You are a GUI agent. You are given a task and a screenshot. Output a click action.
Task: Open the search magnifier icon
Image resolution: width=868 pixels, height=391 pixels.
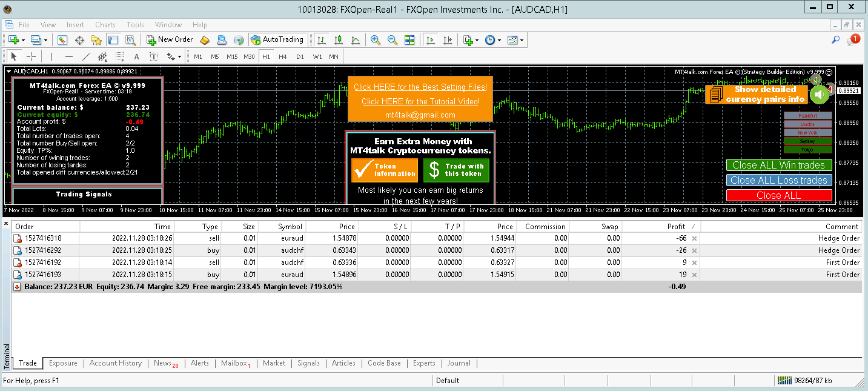coord(835,40)
